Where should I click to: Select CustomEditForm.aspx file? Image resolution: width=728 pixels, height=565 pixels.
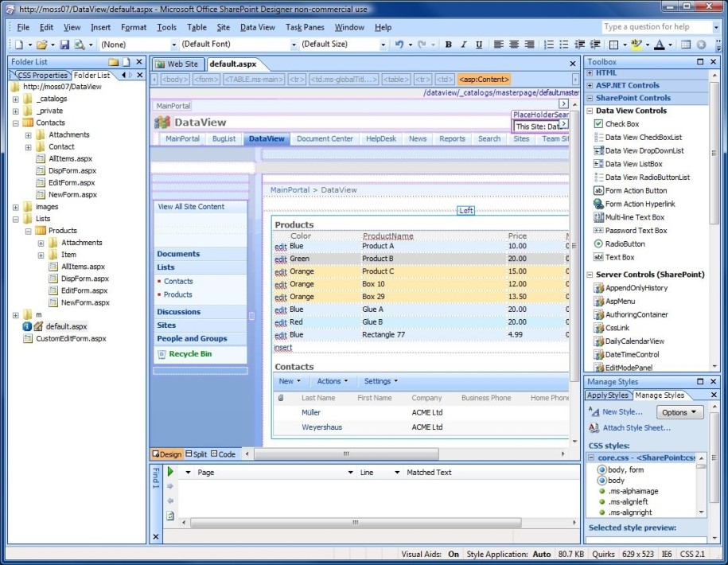pyautogui.click(x=71, y=338)
